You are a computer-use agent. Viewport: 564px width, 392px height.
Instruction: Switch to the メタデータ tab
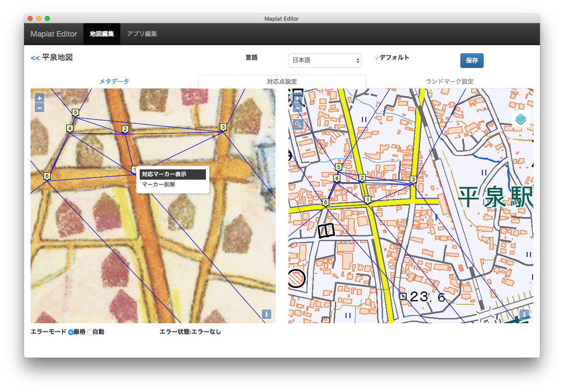[114, 81]
